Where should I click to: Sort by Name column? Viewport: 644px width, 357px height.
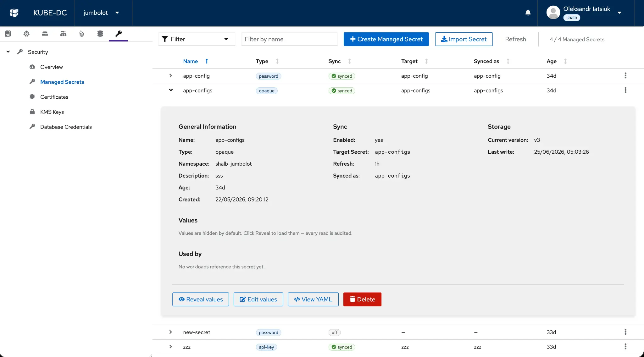[191, 61]
